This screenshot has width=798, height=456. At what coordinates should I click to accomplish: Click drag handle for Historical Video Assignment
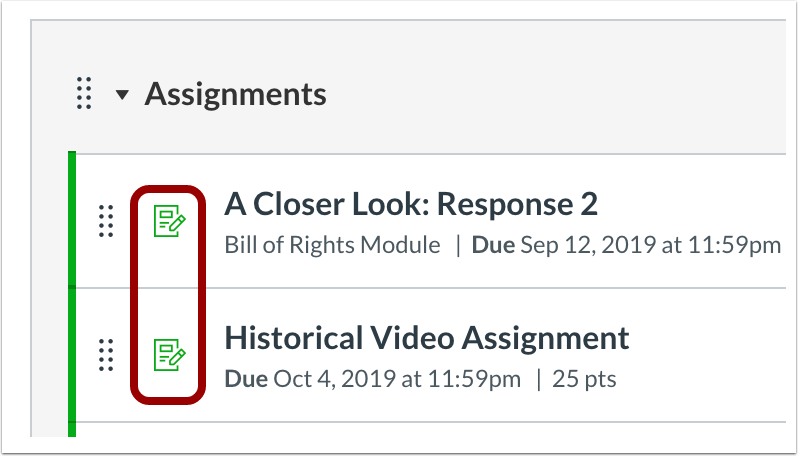[x=106, y=355]
